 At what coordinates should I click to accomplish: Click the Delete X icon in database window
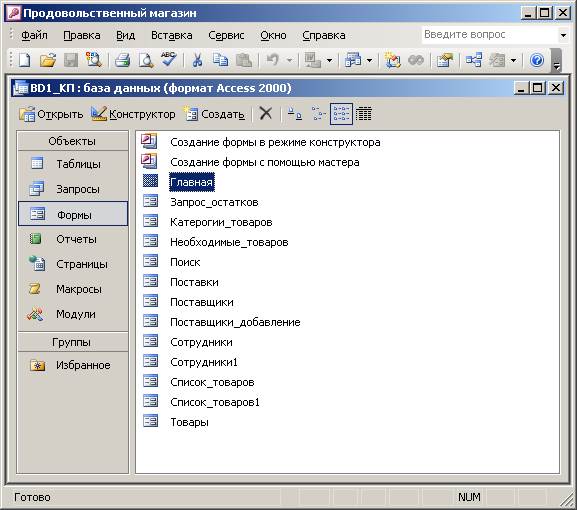point(266,114)
